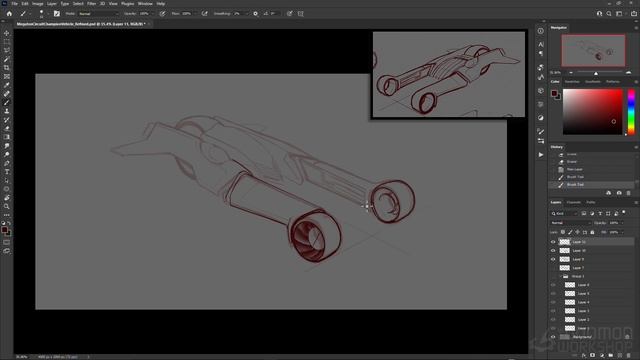Select the Clone Stamp tool
This screenshot has height=360, width=640.
tap(7, 111)
